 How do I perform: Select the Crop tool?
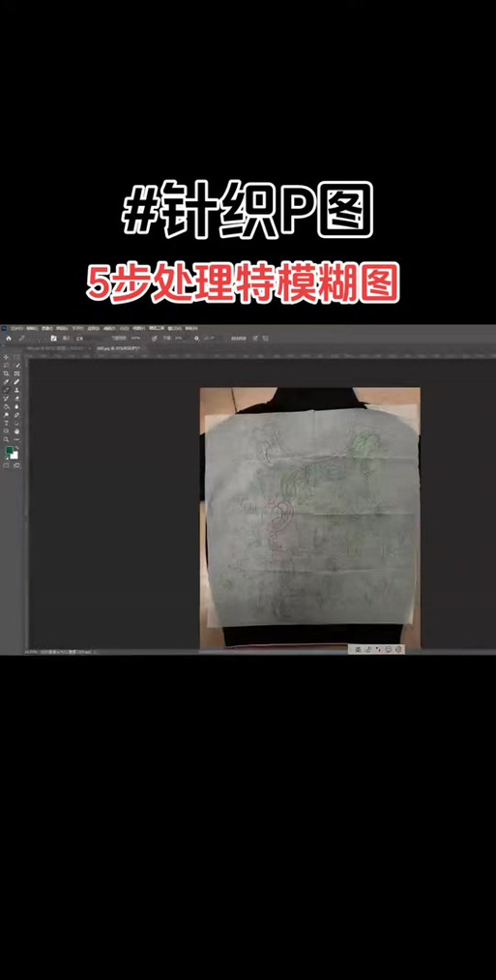[x=6, y=373]
